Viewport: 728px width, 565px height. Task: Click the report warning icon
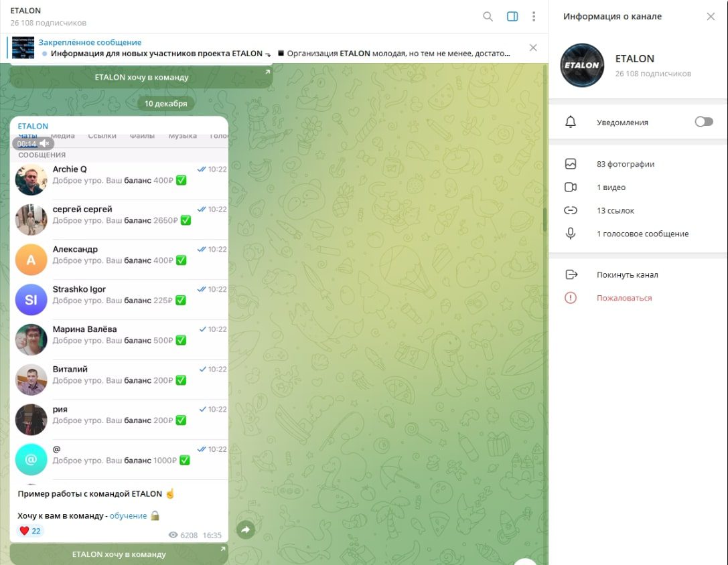point(570,298)
